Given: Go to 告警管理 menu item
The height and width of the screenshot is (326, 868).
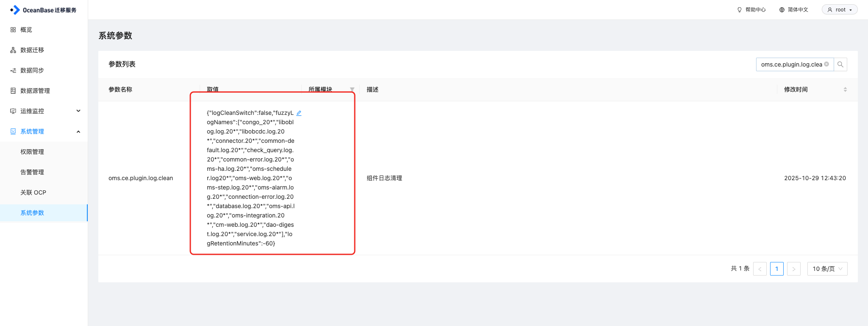Looking at the screenshot, I should [32, 172].
